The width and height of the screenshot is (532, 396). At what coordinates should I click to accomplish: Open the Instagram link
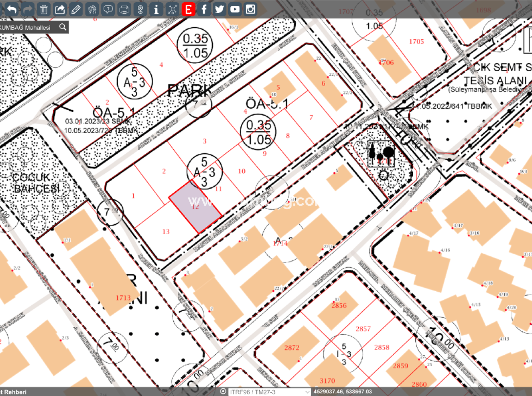pos(251,9)
